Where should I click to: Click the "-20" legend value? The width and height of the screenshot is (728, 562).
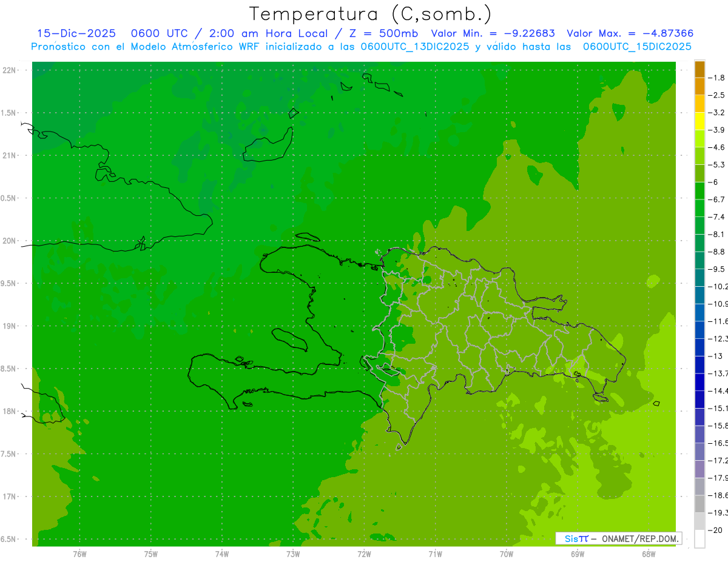click(716, 530)
